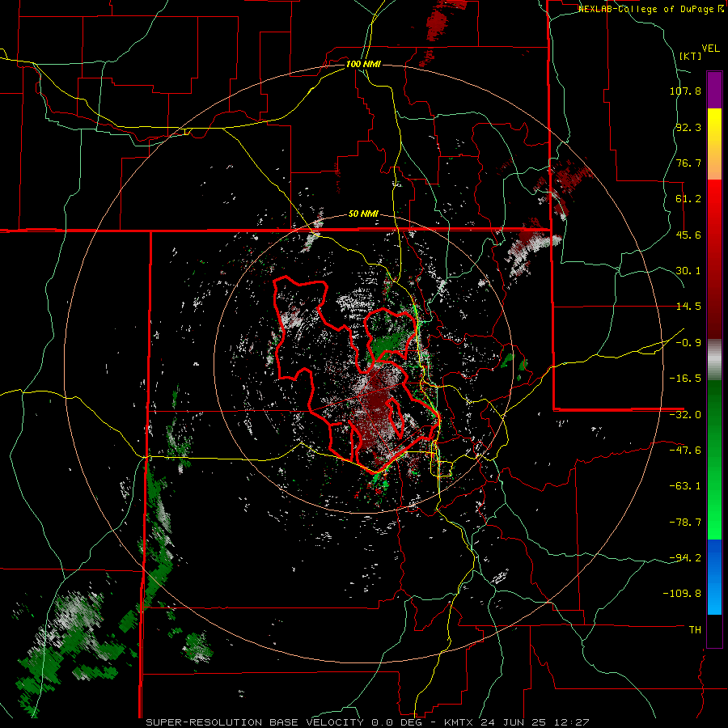This screenshot has height=728, width=728.
Task: Click the -63.1 scale value
Action: [685, 486]
